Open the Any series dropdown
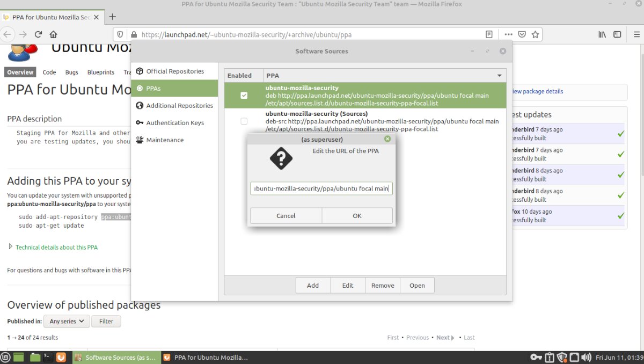Screen dimensions: 644x364 coord(66,321)
